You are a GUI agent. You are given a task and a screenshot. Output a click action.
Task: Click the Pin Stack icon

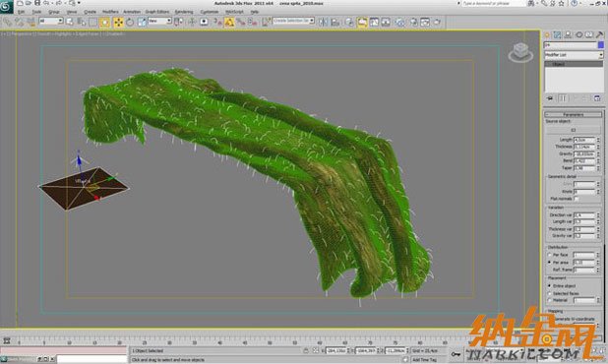pyautogui.click(x=550, y=98)
